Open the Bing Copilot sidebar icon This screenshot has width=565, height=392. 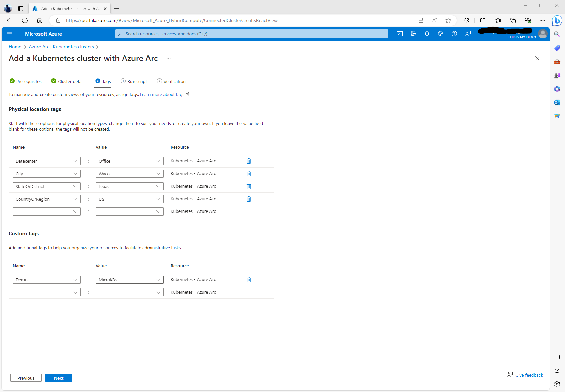tap(557, 21)
